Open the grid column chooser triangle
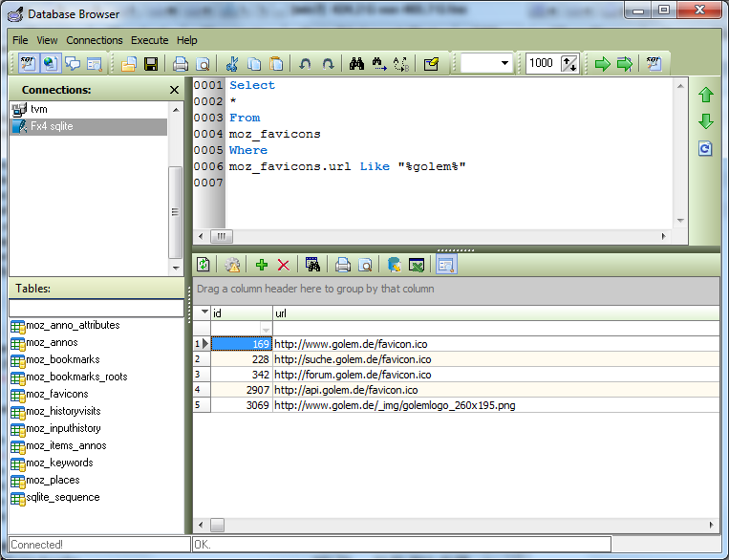The height and width of the screenshot is (560, 729). coord(204,312)
